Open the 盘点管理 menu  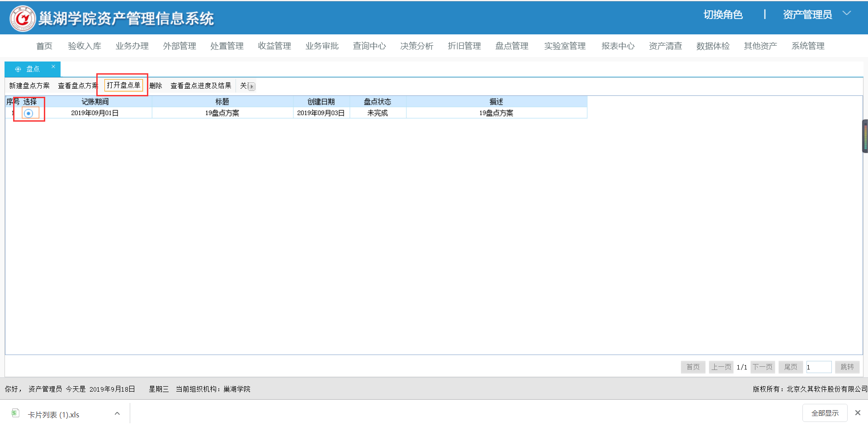pos(511,46)
